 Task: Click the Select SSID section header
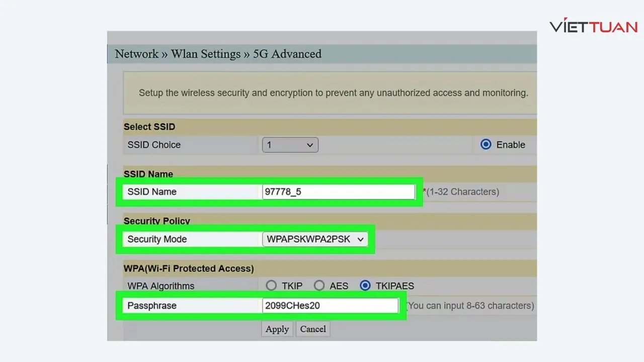149,127
